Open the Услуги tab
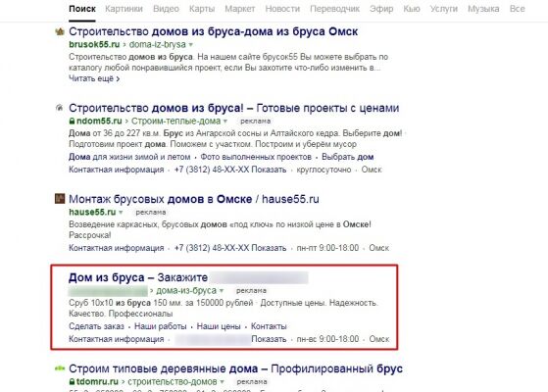Screen dimensions: 548x392 click(444, 9)
